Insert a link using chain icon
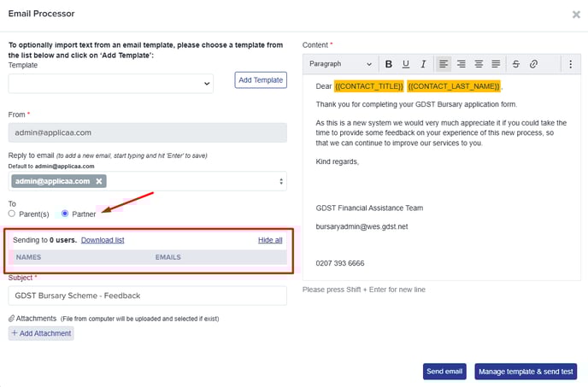Image resolution: width=588 pixels, height=387 pixels. coord(533,64)
